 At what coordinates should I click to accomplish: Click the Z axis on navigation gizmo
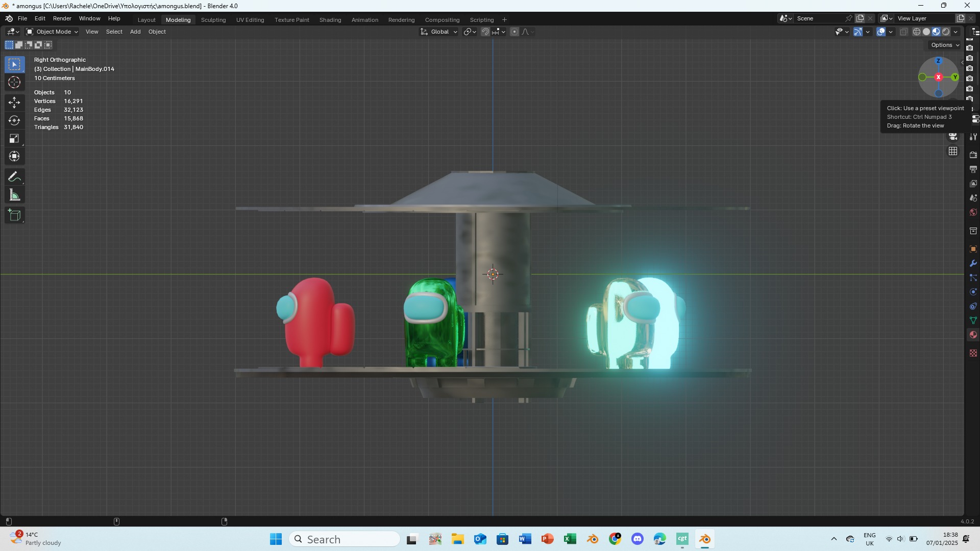click(x=938, y=61)
